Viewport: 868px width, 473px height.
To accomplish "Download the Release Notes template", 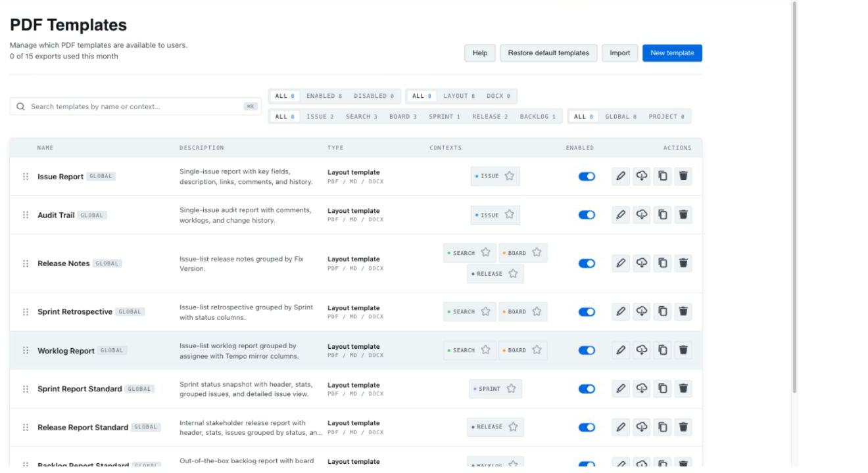I will point(642,263).
